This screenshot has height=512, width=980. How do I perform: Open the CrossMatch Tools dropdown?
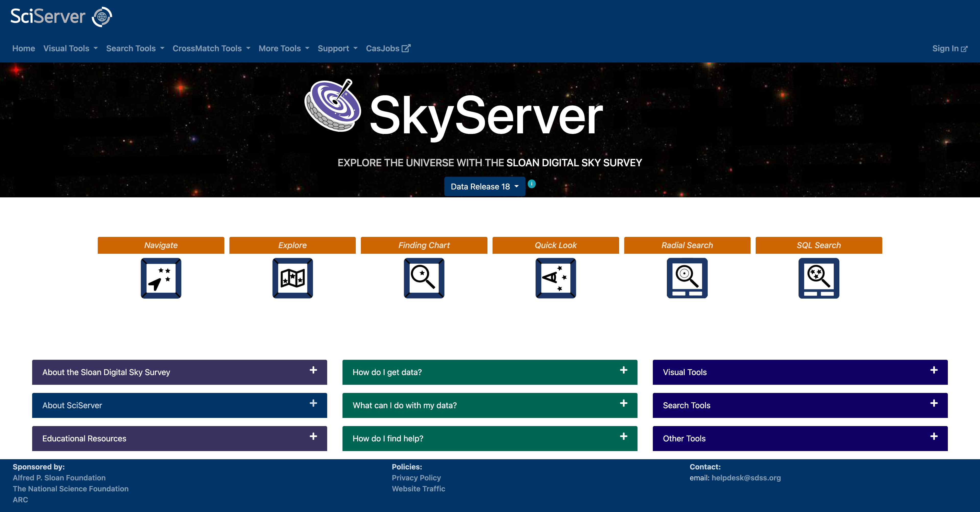[211, 48]
